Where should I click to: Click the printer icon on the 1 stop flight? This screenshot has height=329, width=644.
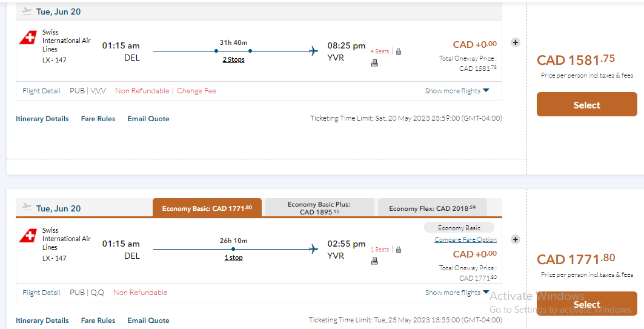(x=374, y=261)
